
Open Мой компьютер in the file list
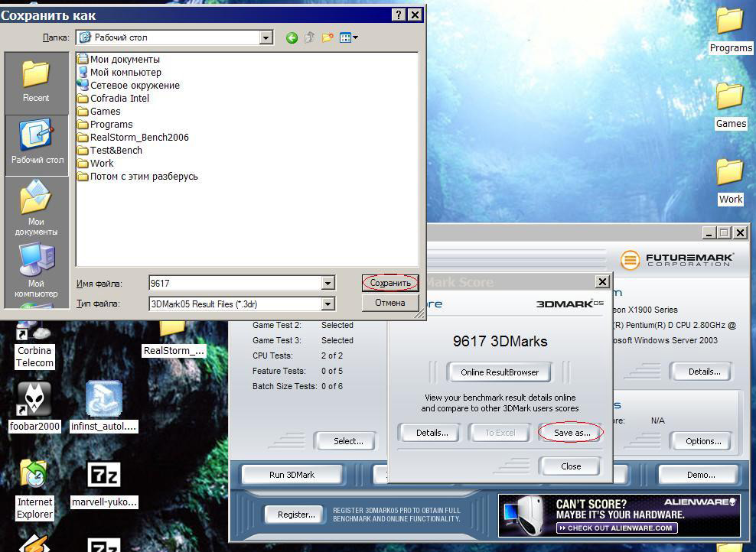[119, 73]
